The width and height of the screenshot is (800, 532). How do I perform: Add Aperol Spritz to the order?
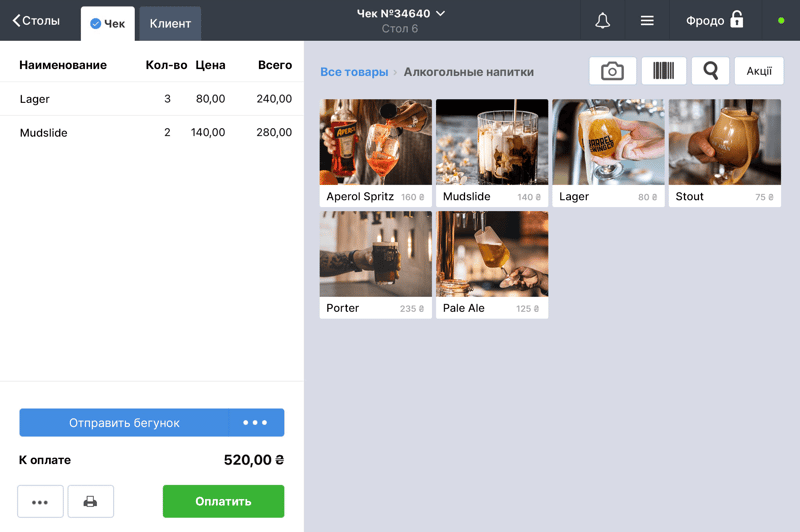coord(375,152)
